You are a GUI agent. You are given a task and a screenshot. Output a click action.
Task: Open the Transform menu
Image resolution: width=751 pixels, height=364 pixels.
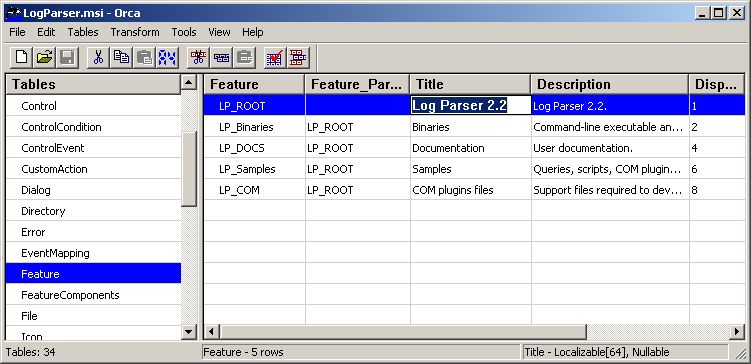[x=135, y=32]
